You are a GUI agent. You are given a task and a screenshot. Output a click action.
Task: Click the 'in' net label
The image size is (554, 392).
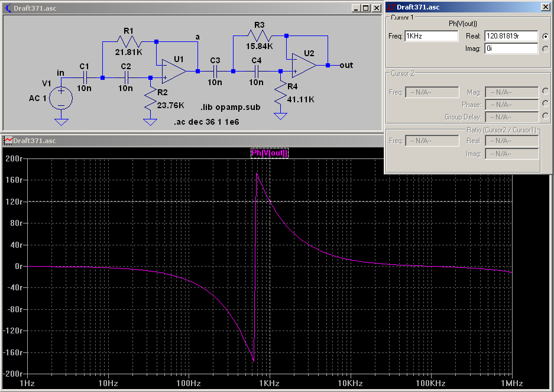click(x=61, y=73)
